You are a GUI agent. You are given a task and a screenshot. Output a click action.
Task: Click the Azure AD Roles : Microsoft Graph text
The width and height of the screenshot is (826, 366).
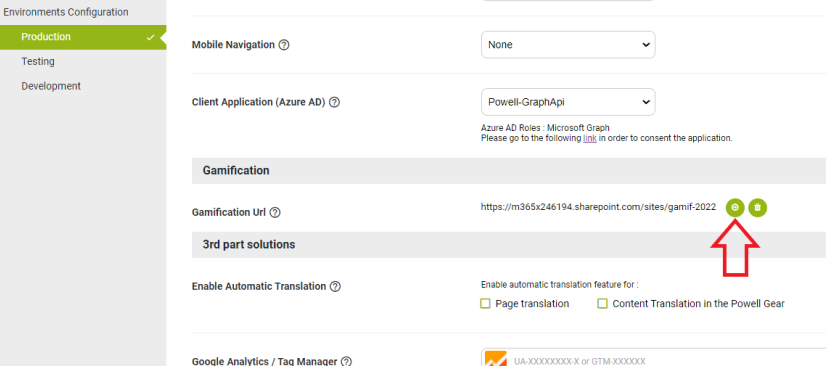click(545, 128)
